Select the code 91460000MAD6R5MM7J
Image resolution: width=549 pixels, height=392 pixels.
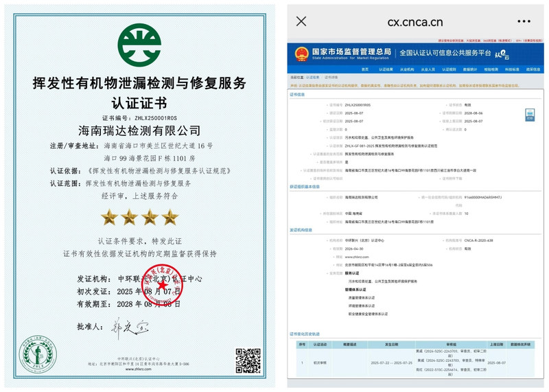483,197
